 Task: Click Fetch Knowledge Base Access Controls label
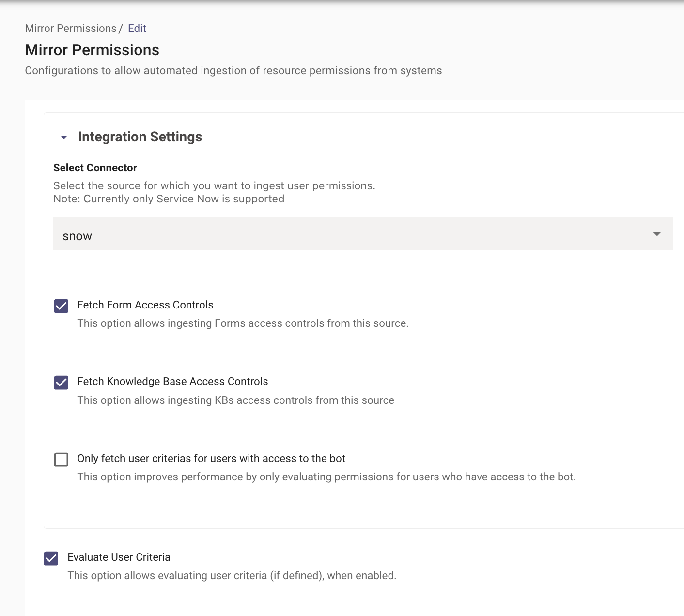[x=172, y=382]
